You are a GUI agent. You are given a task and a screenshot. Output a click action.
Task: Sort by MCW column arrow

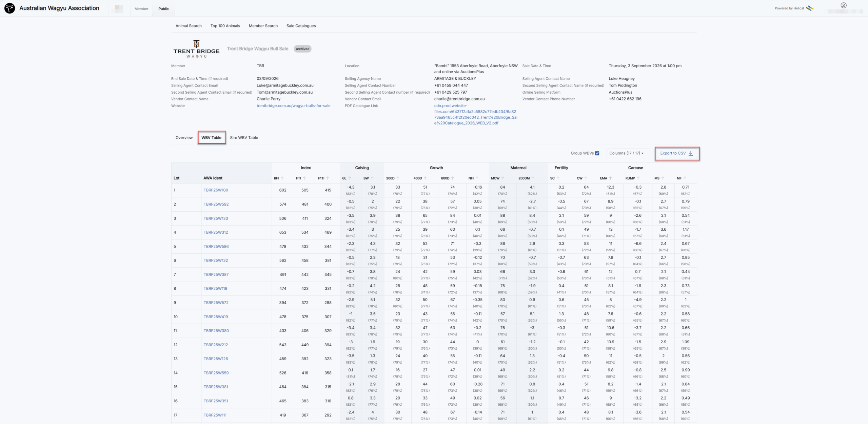click(503, 178)
